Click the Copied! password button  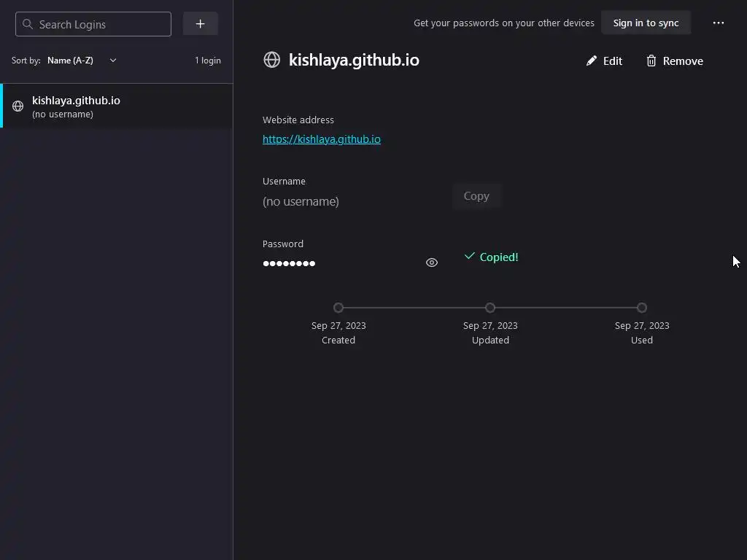[491, 257]
